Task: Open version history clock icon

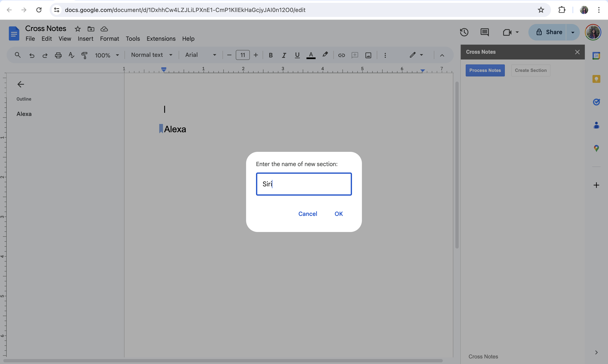Action: (x=464, y=32)
